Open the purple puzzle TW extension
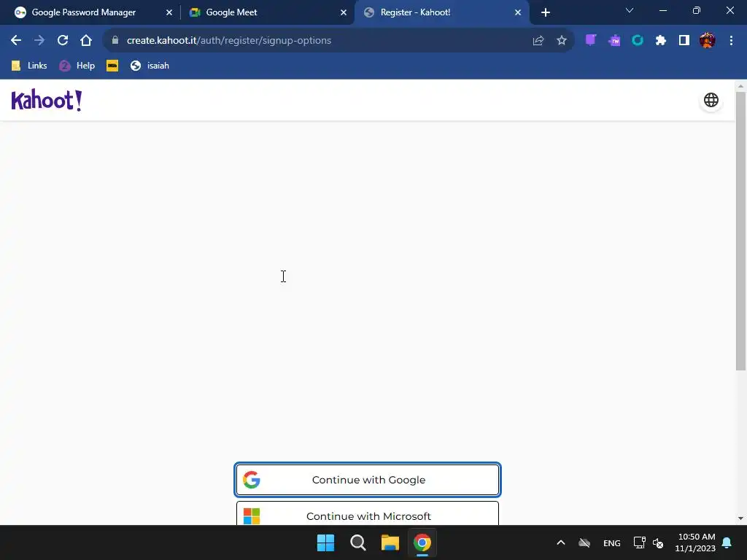This screenshot has height=560, width=747. [x=614, y=41]
